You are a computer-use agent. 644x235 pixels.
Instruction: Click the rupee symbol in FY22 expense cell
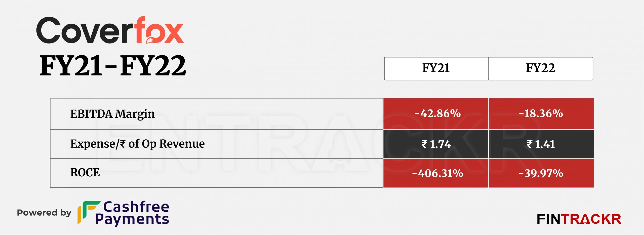coord(530,144)
